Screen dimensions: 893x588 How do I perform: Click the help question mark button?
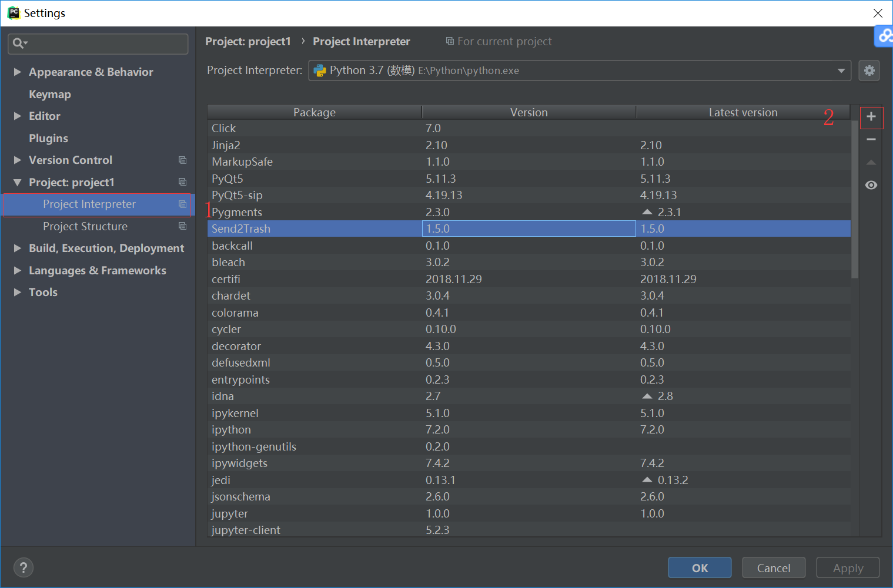click(x=24, y=567)
